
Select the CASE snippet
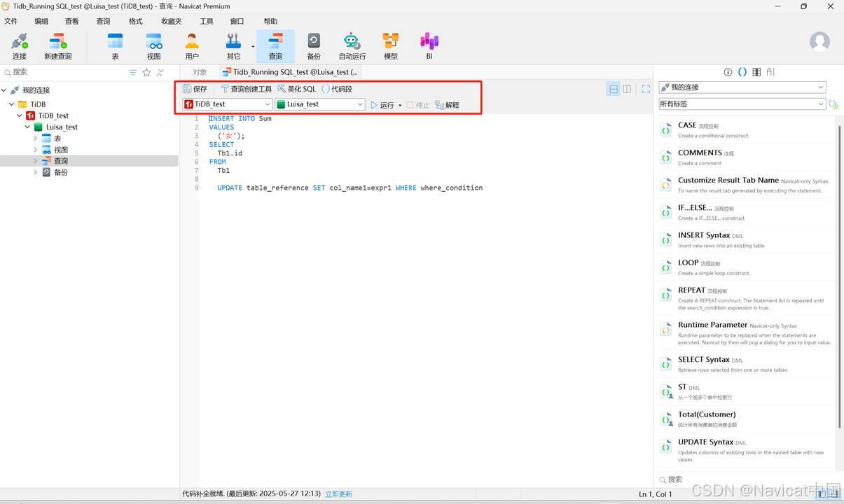coord(746,129)
